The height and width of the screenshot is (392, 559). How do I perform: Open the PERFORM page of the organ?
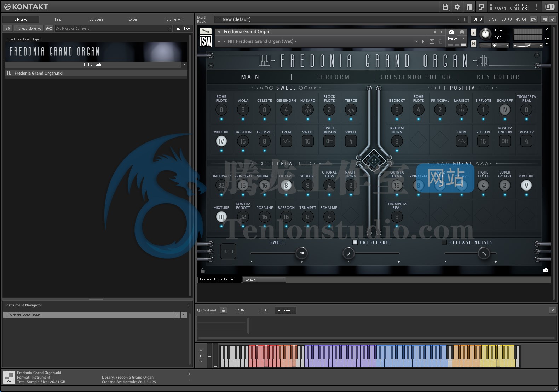333,77
